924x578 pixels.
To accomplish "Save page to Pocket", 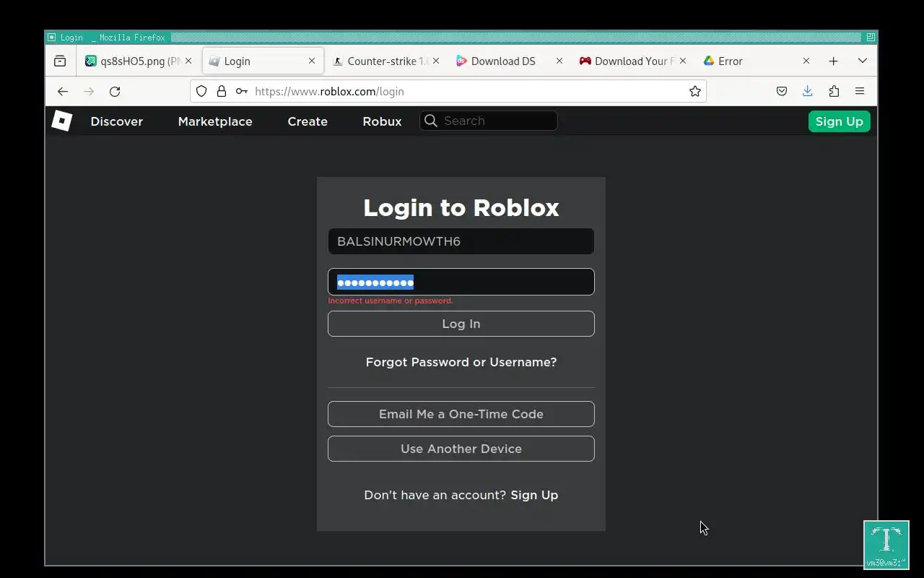I will coord(782,91).
